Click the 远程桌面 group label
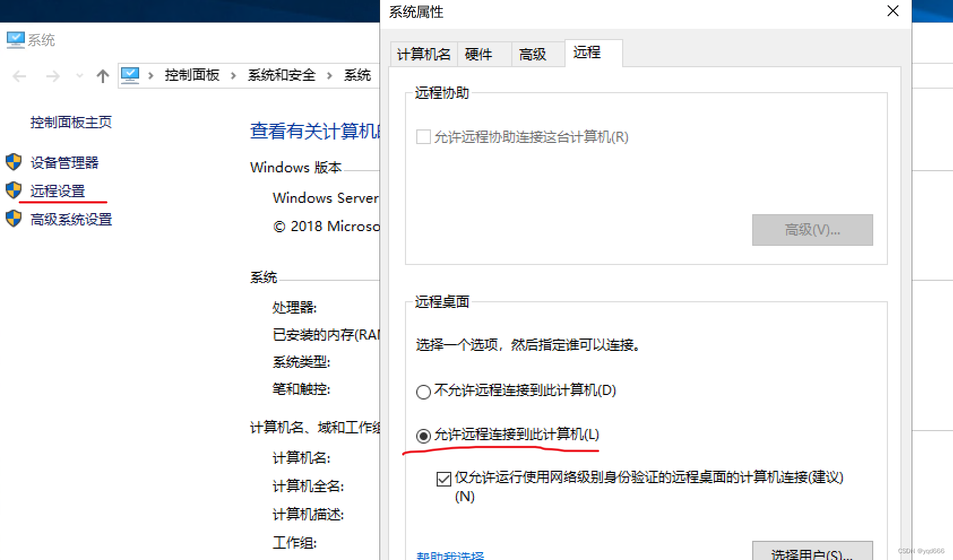This screenshot has height=560, width=953. click(442, 302)
